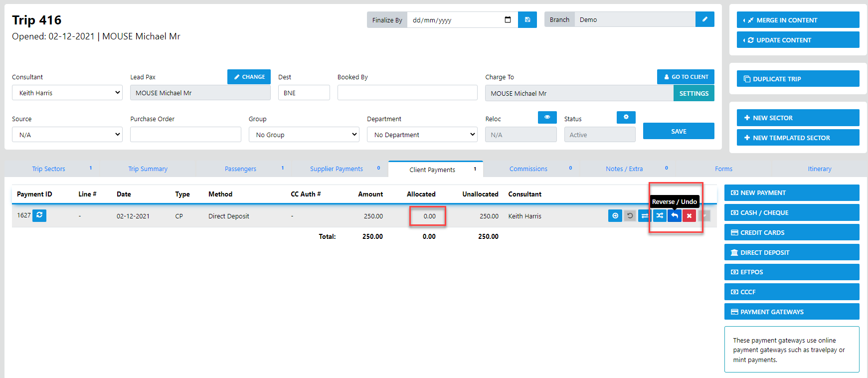
Task: Open the Itinerary tab
Action: 820,169
